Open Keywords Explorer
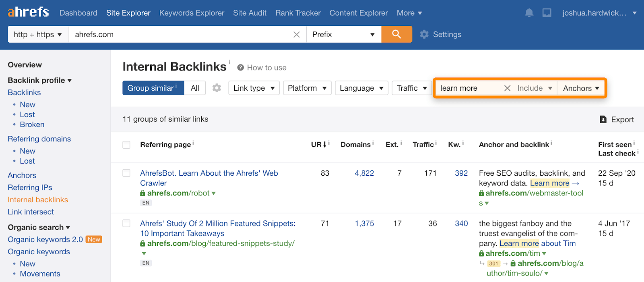Image resolution: width=644 pixels, height=282 pixels. point(192,13)
